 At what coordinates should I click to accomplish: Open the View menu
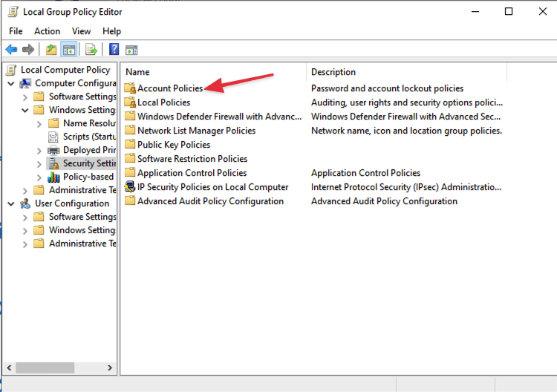pos(82,31)
